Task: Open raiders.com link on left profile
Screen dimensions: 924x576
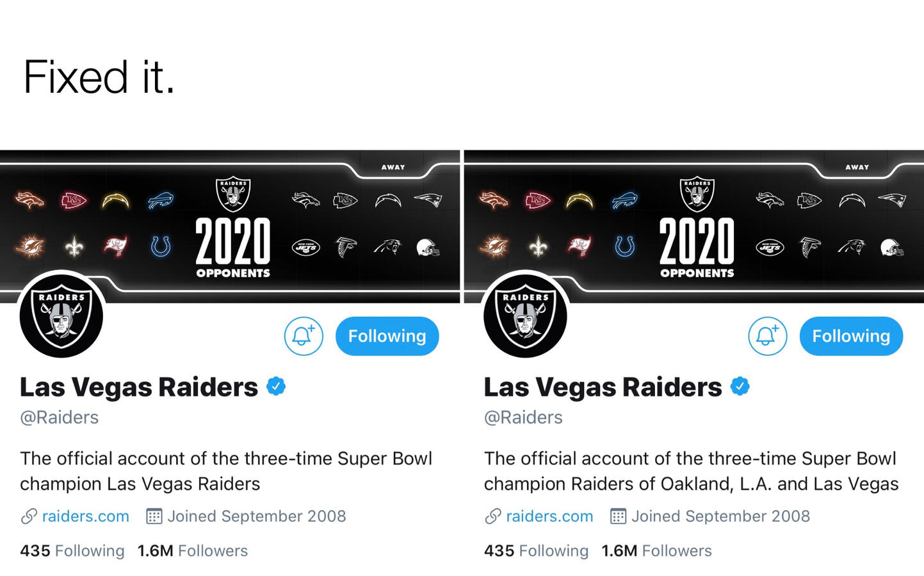Action: (x=85, y=516)
